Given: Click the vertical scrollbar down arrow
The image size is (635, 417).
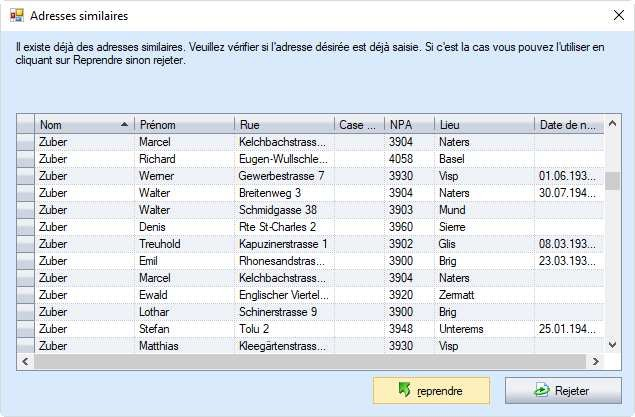Looking at the screenshot, I should pyautogui.click(x=612, y=345).
